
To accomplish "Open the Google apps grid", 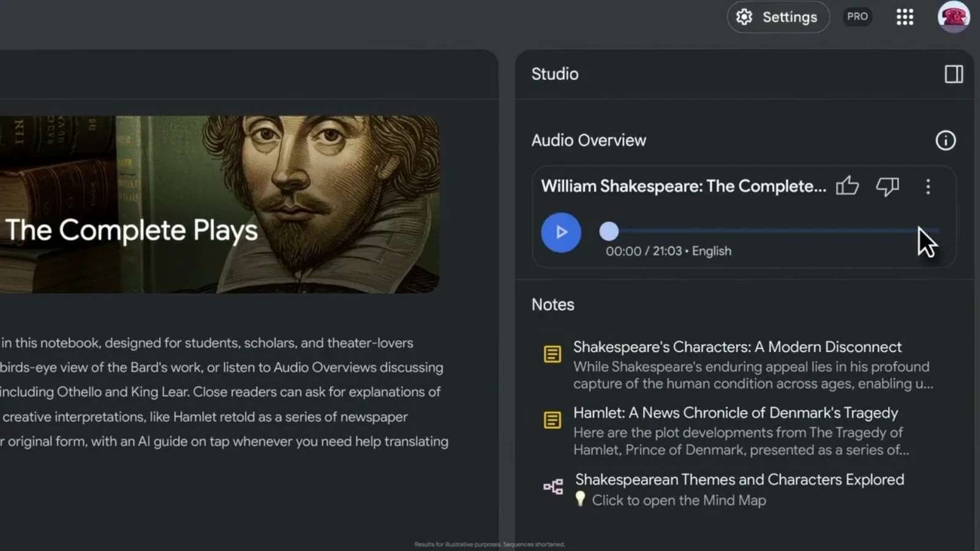I will [x=905, y=17].
